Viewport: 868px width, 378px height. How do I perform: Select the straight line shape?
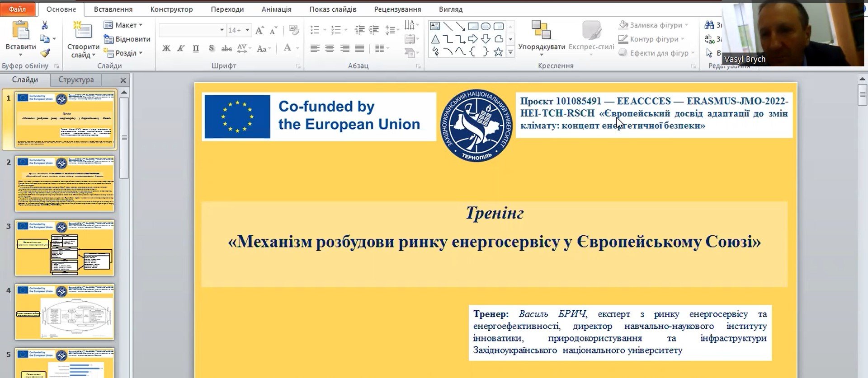pos(448,26)
